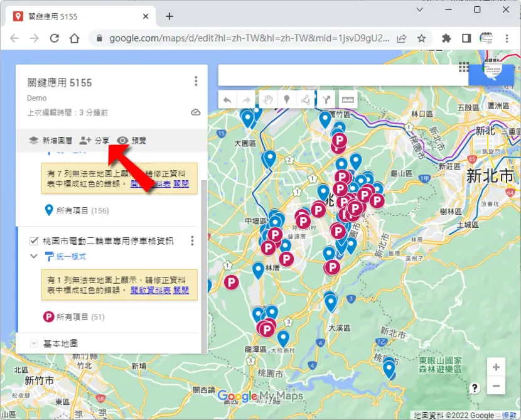Click 新增圖層 to add a layer
Screen dimensions: 521x420
(x=50, y=141)
